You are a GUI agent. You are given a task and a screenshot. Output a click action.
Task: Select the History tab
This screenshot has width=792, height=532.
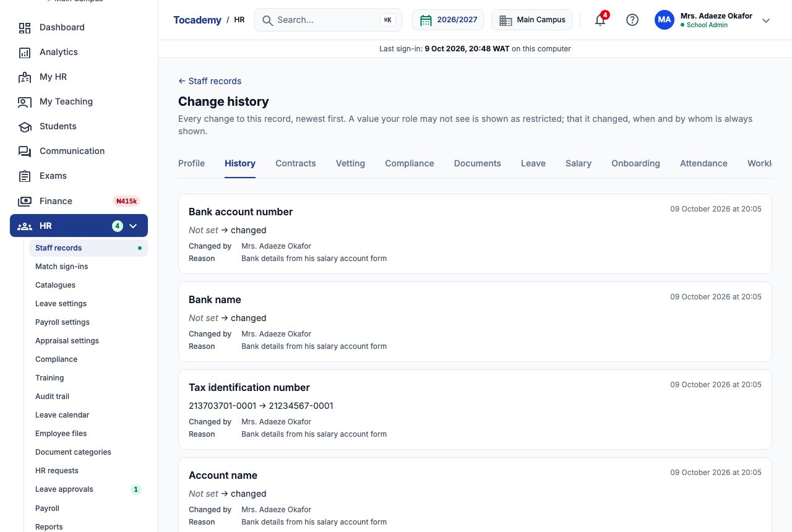240,163
